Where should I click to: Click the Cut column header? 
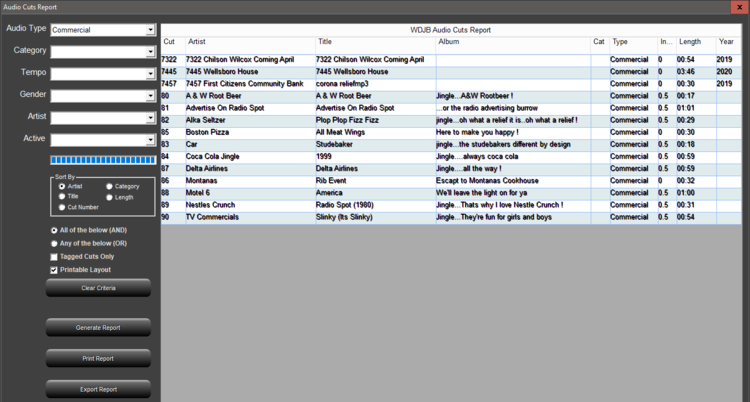pos(174,43)
